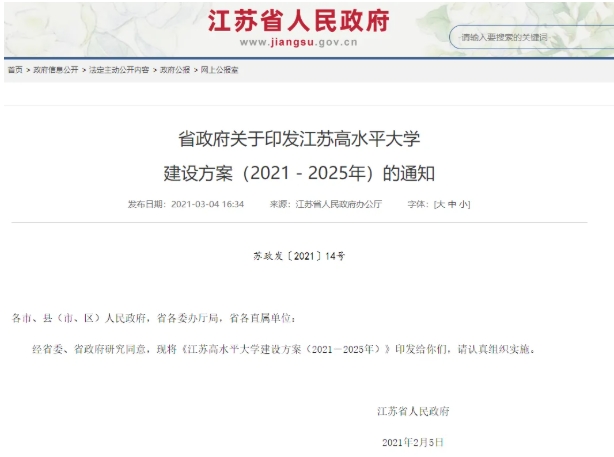This screenshot has width=614, height=457.
Task: Switch font size to 中 (medium)
Action: (x=452, y=204)
